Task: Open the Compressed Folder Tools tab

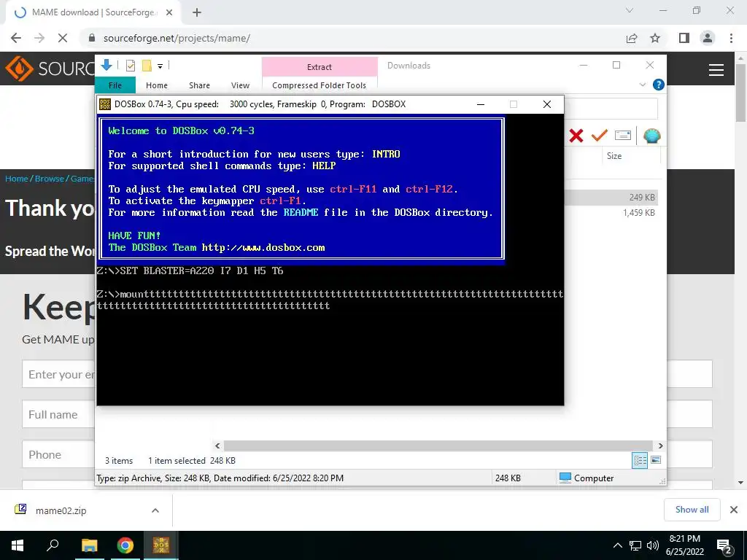Action: 320,85
